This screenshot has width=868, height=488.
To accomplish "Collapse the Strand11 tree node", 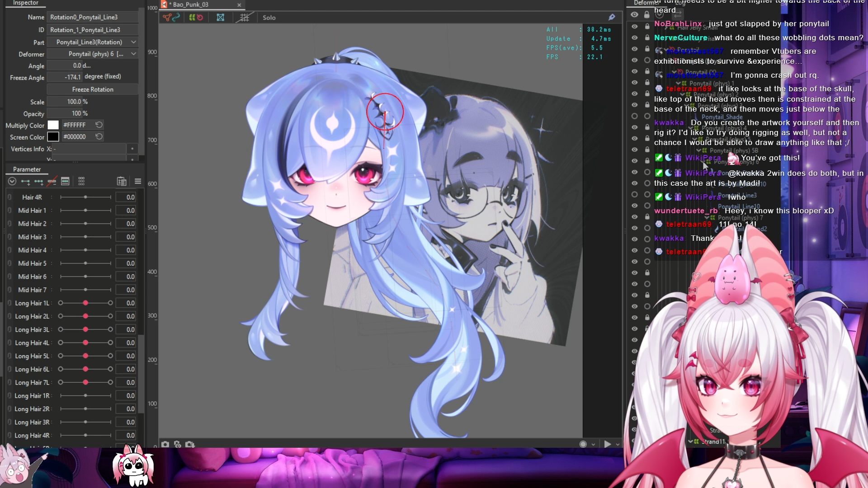I will click(x=691, y=441).
